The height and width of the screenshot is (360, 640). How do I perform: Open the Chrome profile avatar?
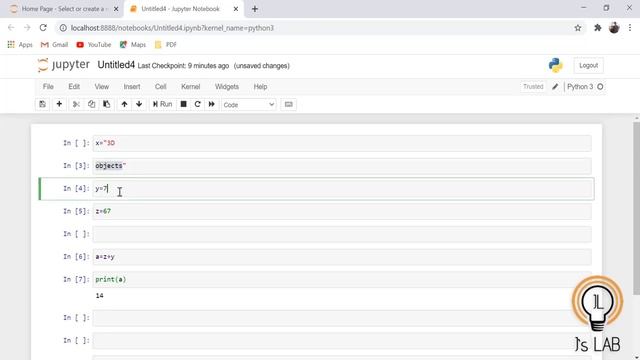(614, 28)
